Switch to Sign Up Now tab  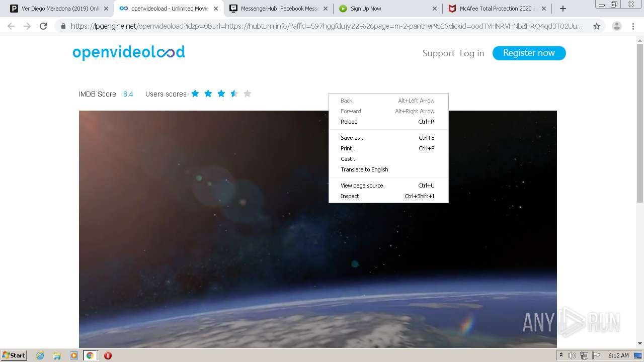coord(387,9)
